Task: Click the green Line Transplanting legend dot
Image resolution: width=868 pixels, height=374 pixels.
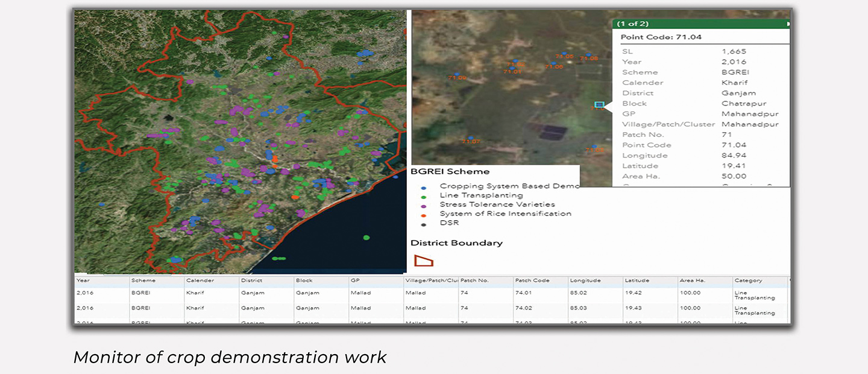Action: [x=424, y=197]
